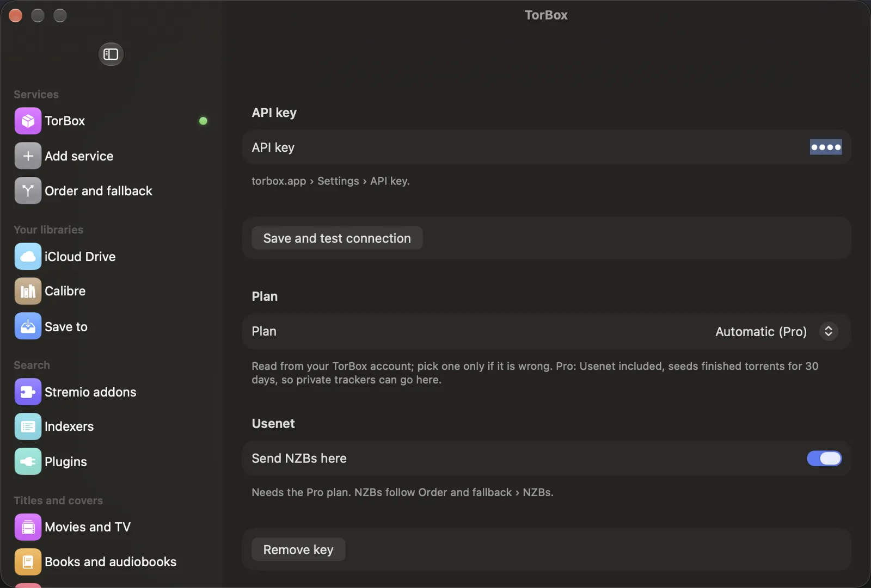Open the Plugins plug icon
The height and width of the screenshot is (588, 871).
(28, 462)
